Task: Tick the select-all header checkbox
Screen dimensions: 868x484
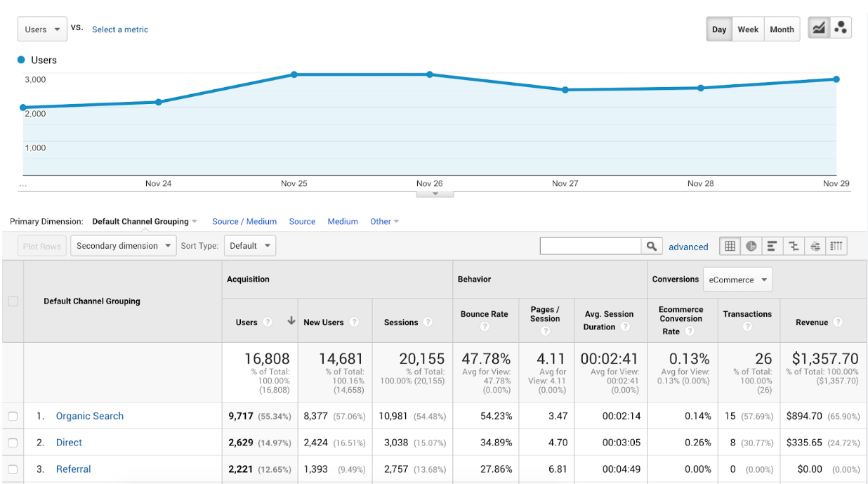Action: pos(13,301)
